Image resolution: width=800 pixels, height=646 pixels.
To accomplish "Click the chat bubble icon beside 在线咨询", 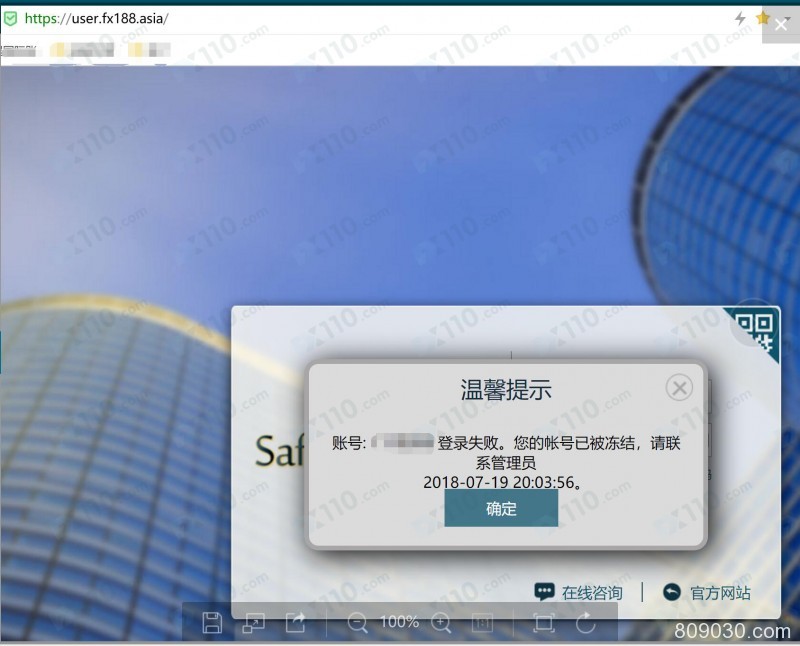I will click(x=544, y=592).
